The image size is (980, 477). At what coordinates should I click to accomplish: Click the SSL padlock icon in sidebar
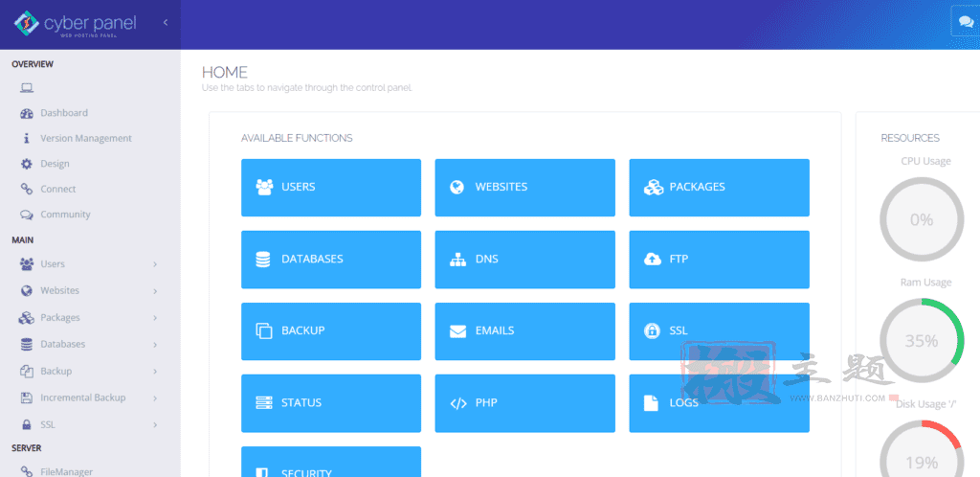[x=26, y=424]
